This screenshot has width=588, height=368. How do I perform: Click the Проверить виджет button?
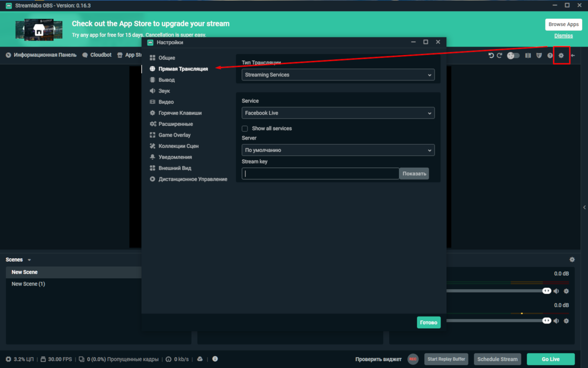pos(378,359)
